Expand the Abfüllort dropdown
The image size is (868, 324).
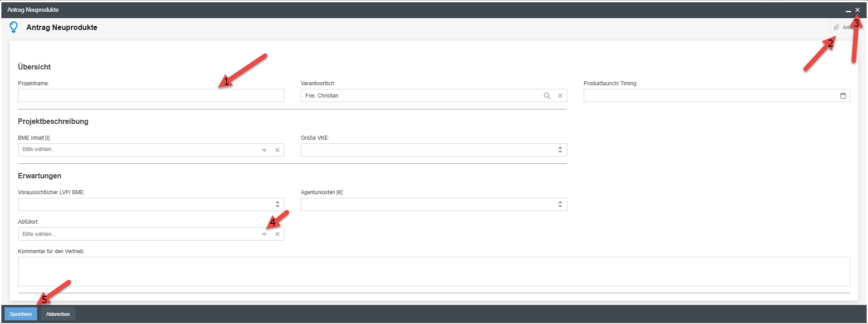[x=264, y=234]
